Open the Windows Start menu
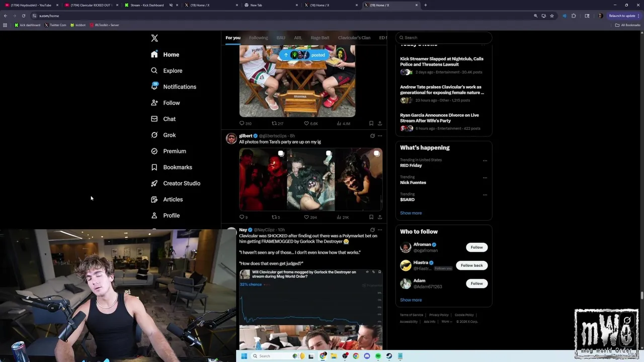 244,356
